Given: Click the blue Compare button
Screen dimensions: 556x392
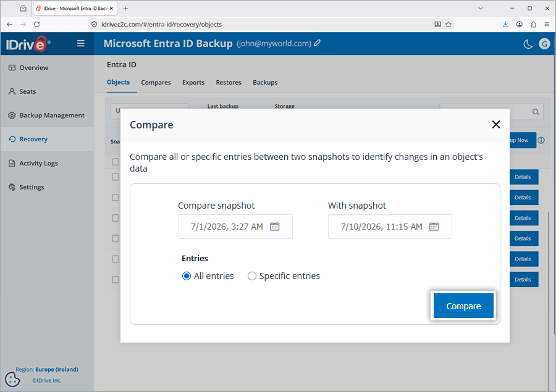Looking at the screenshot, I should click(x=463, y=306).
